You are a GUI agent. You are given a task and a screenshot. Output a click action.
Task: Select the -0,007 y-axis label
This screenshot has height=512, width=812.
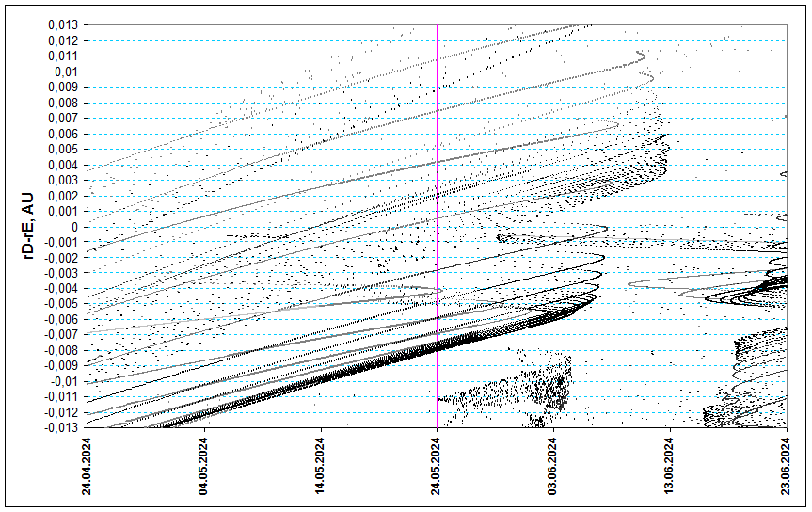point(62,335)
